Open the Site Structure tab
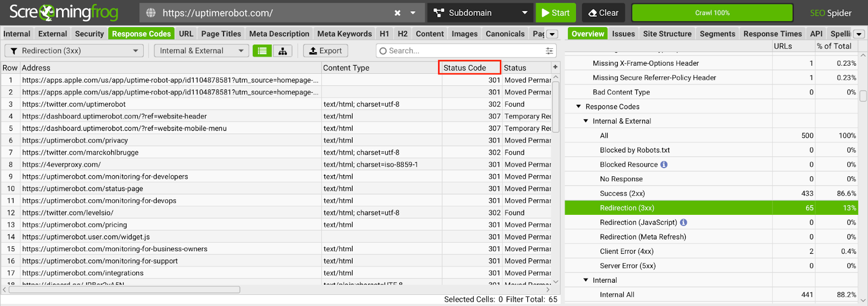Viewport: 868px width, 306px height. (x=667, y=34)
